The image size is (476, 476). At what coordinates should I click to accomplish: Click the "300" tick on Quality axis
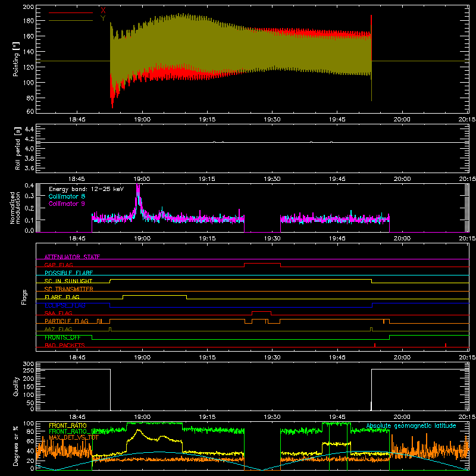[29, 364]
